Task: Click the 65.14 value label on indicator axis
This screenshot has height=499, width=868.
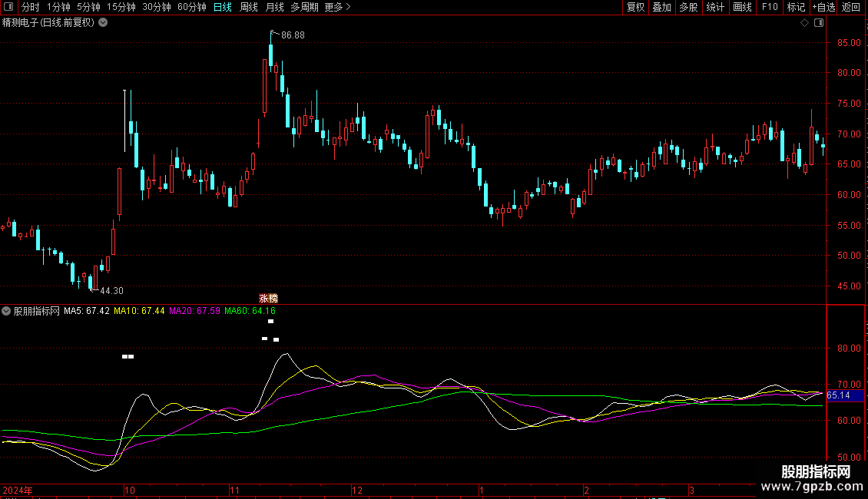Action: 839,395
